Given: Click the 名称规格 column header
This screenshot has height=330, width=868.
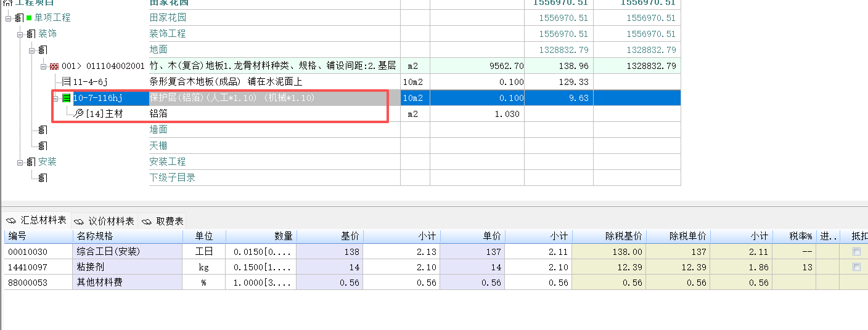Looking at the screenshot, I should tap(128, 236).
